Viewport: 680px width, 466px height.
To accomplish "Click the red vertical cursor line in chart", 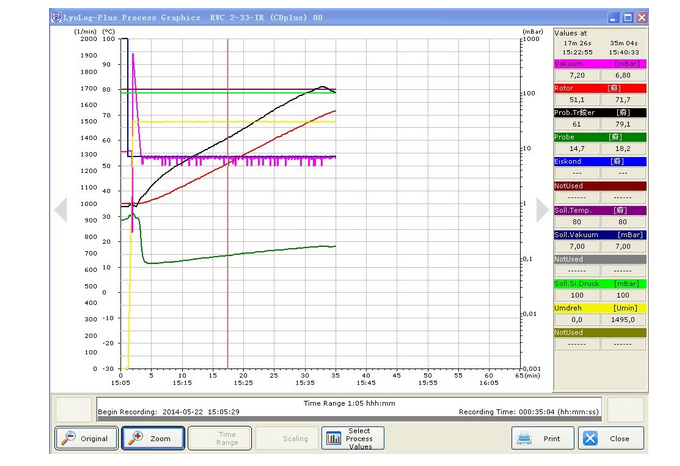I will point(227,250).
